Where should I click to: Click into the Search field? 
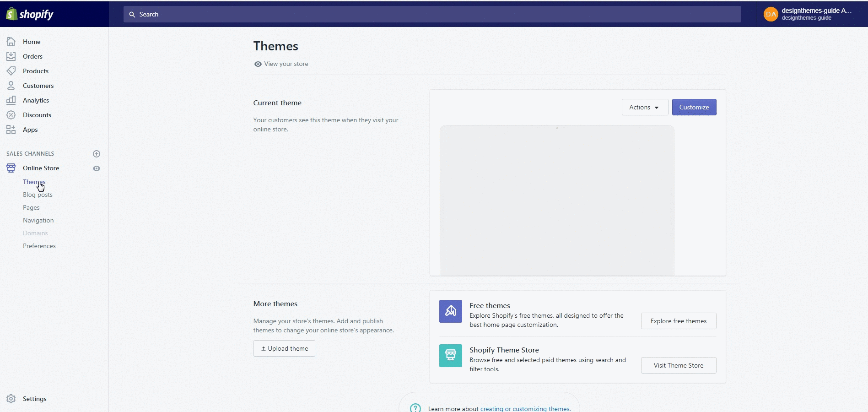point(432,14)
